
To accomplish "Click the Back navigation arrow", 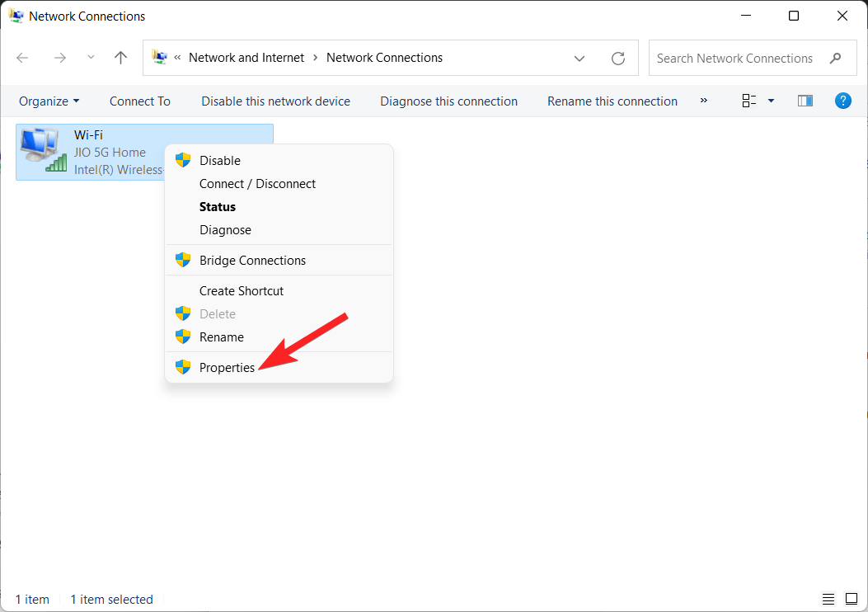I will (22, 58).
